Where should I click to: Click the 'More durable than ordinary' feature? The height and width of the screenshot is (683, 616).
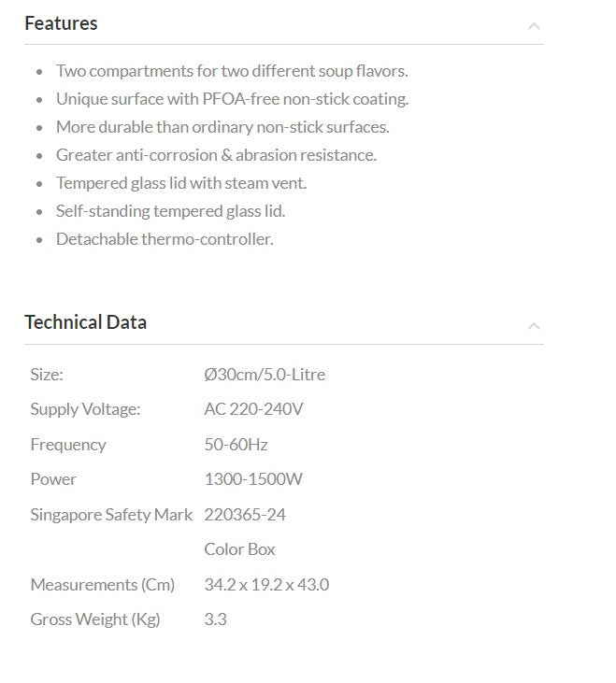[x=222, y=127]
